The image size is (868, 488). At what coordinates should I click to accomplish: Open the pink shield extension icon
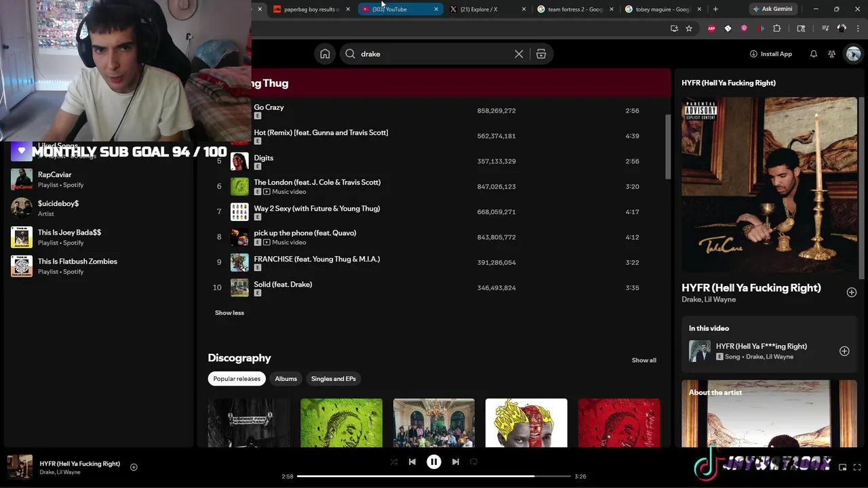744,28
